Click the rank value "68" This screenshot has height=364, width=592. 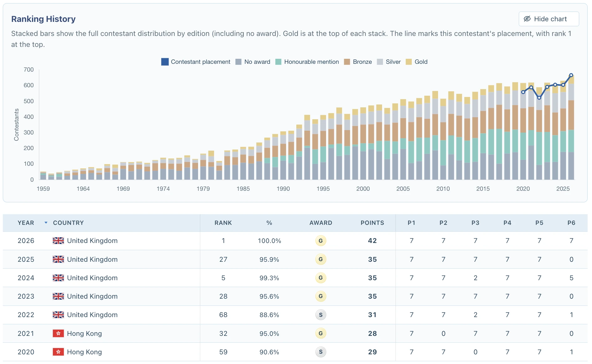point(223,315)
